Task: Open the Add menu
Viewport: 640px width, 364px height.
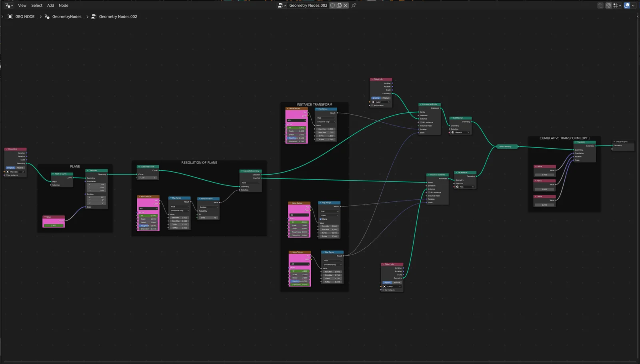Action: [x=50, y=5]
